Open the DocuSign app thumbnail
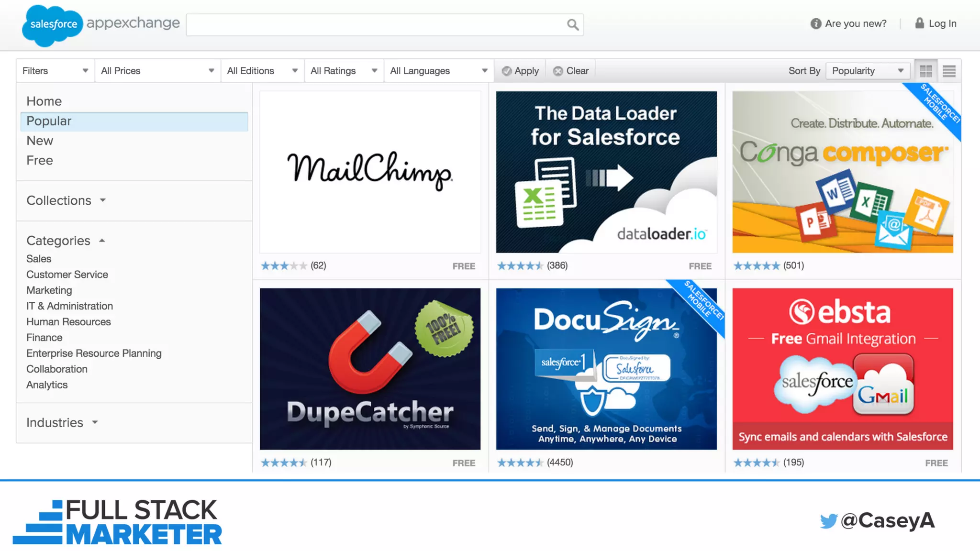The image size is (980, 551). click(606, 368)
